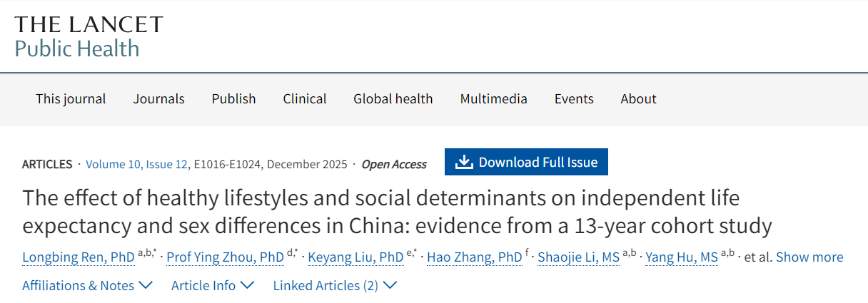Click the download icon on Full Issue button
868x303 pixels.
(464, 163)
